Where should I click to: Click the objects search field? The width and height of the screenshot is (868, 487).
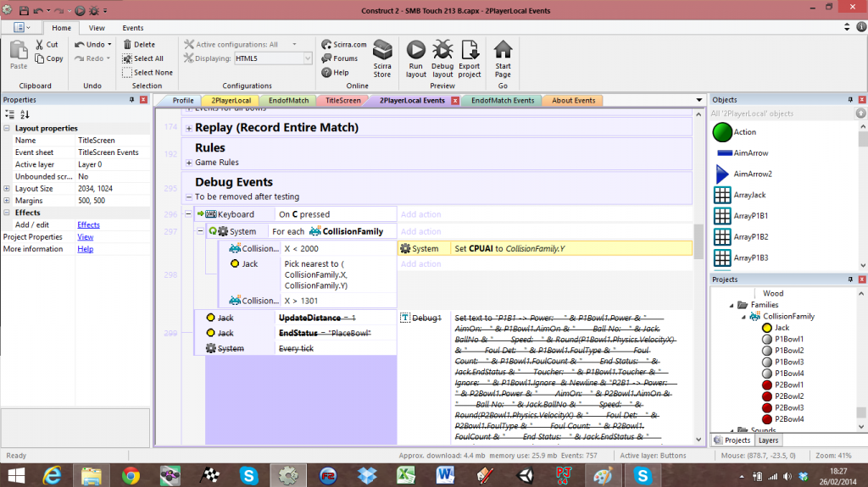tap(782, 113)
